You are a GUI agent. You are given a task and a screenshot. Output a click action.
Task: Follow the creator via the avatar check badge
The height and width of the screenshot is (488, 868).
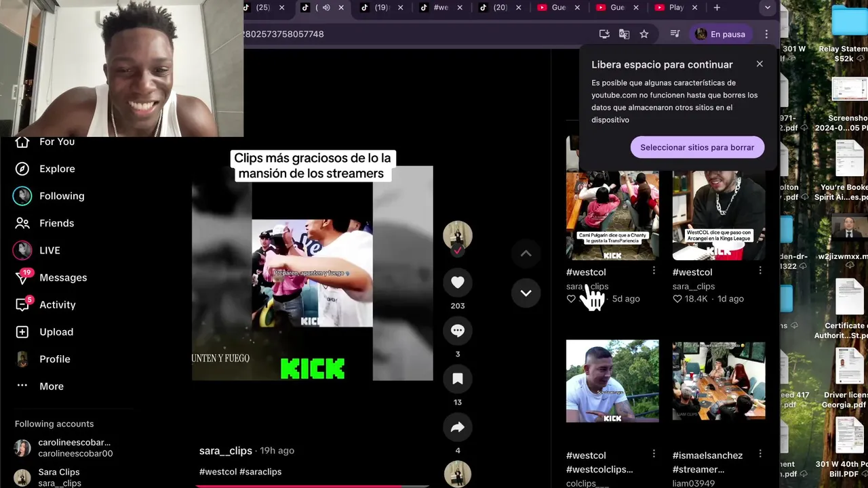click(x=458, y=251)
